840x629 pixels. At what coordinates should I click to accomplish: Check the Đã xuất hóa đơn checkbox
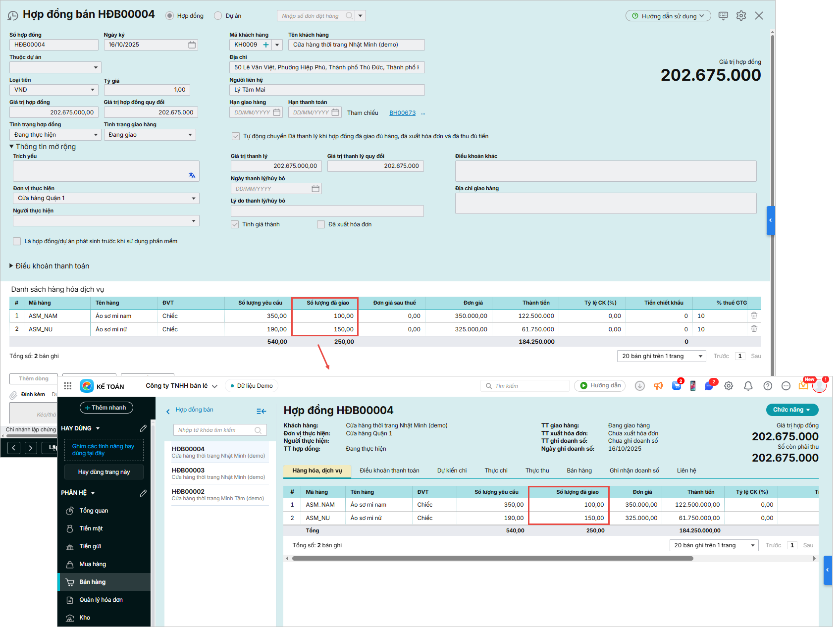click(x=321, y=225)
